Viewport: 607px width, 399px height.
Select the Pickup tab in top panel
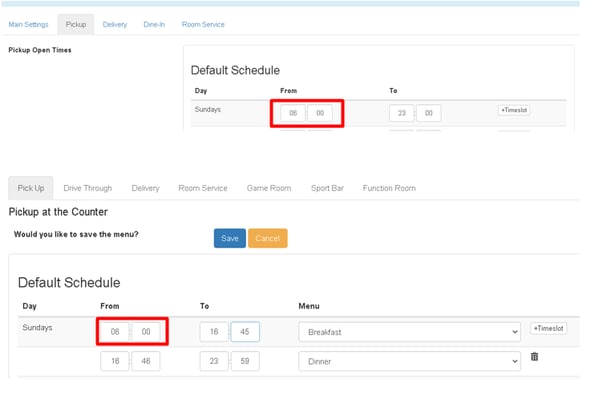tap(76, 24)
